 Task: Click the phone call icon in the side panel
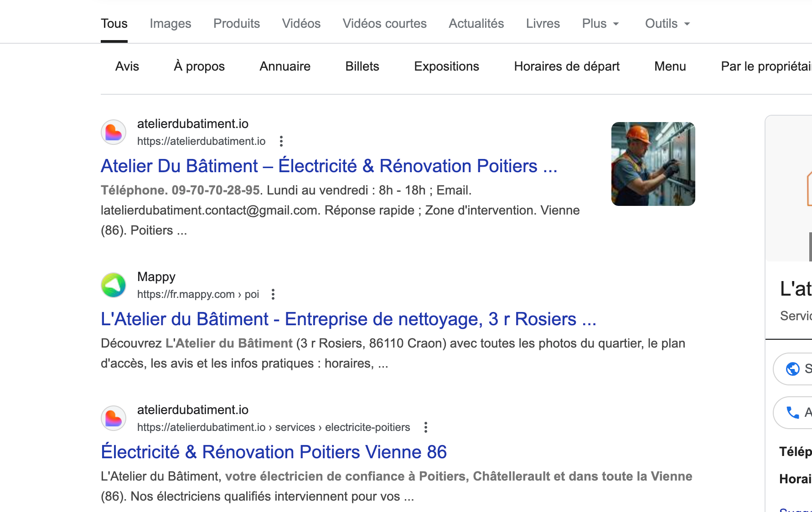pyautogui.click(x=793, y=413)
